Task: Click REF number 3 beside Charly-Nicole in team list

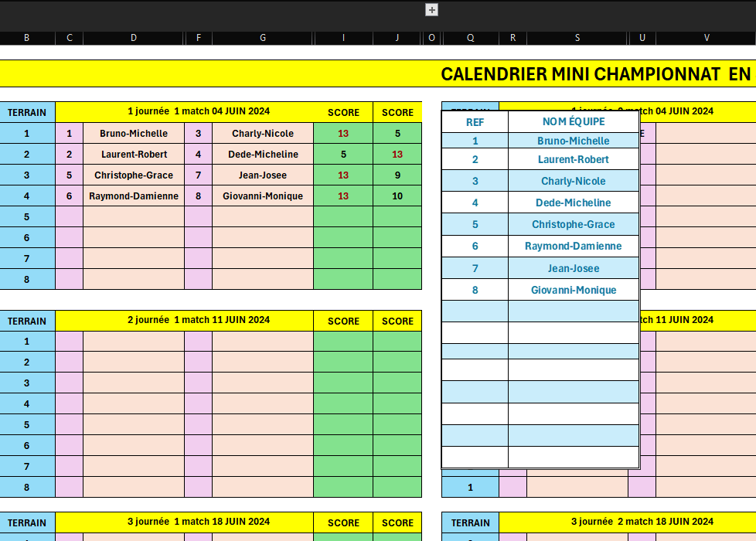Action: pos(475,182)
